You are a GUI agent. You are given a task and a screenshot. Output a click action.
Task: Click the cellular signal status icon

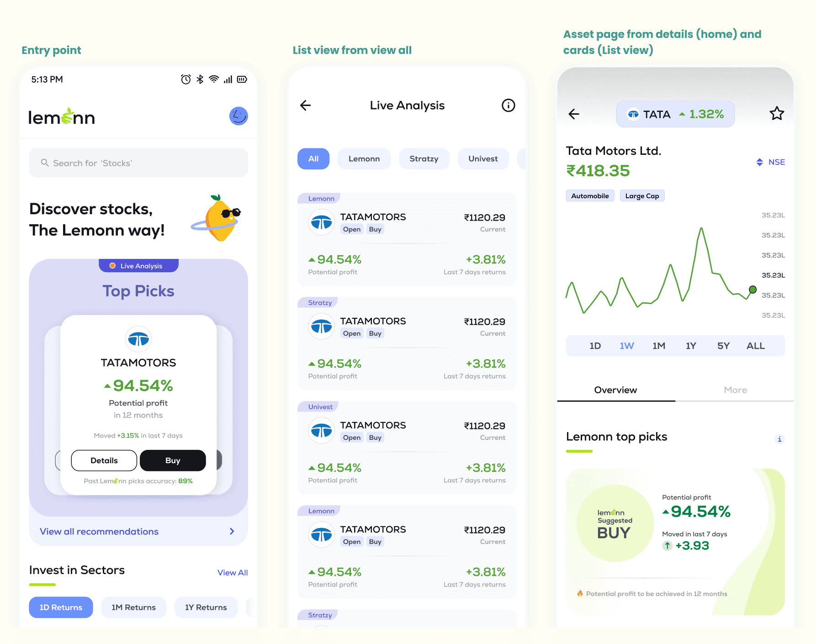coord(228,79)
